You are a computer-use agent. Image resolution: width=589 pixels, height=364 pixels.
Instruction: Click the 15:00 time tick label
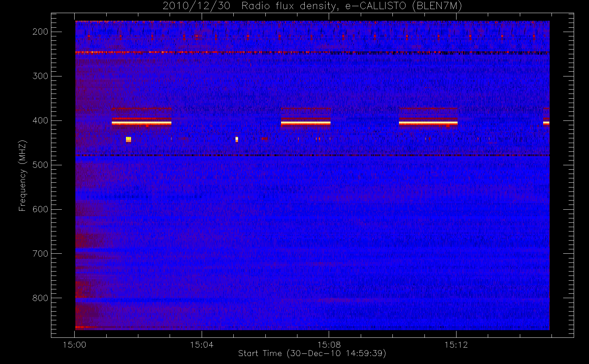tap(75, 345)
